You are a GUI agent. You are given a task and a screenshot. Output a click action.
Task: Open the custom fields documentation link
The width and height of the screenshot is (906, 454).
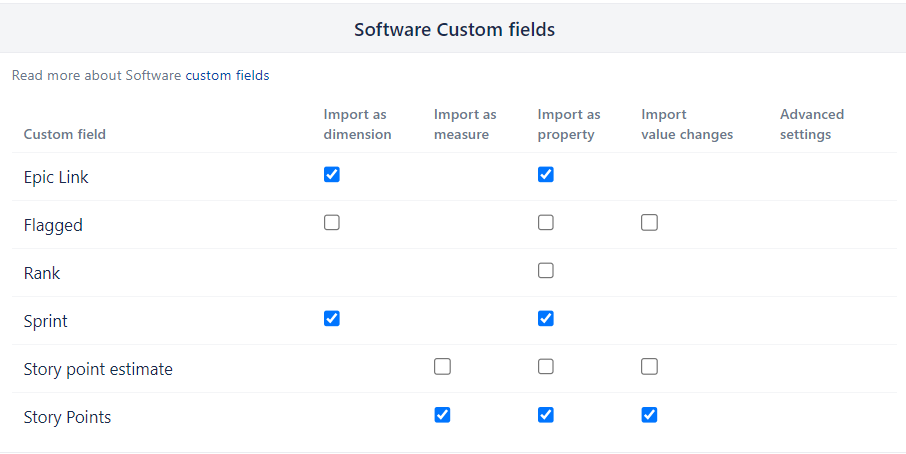(227, 75)
